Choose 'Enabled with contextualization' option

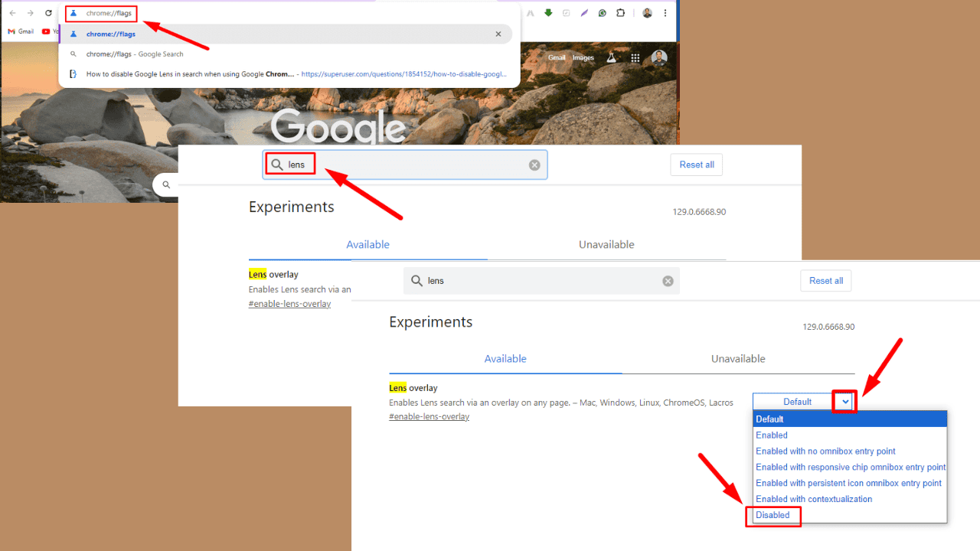pyautogui.click(x=850, y=499)
